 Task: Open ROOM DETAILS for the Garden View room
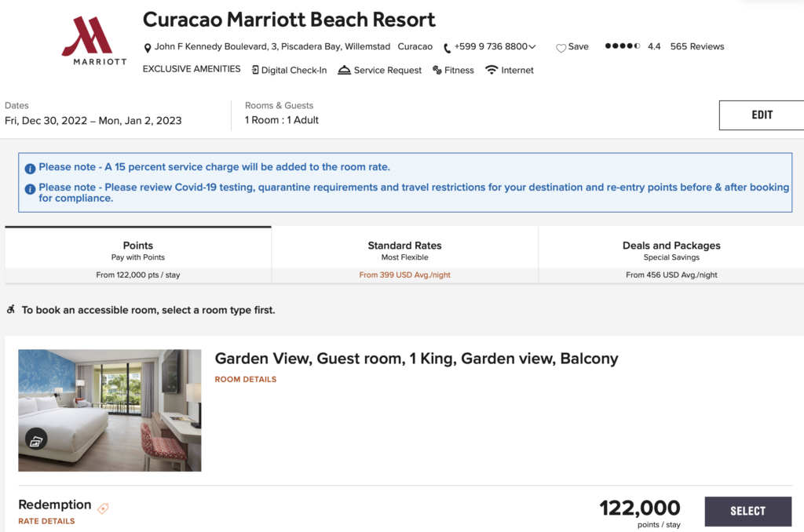coord(245,379)
